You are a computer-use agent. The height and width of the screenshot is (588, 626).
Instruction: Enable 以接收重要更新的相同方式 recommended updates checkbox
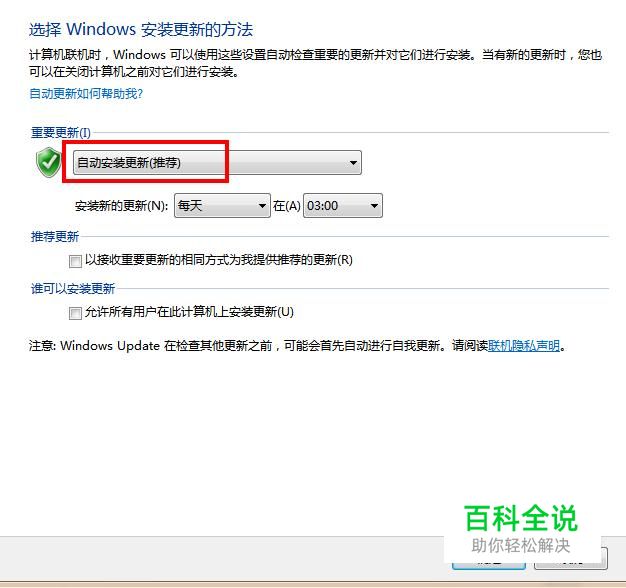tap(75, 261)
